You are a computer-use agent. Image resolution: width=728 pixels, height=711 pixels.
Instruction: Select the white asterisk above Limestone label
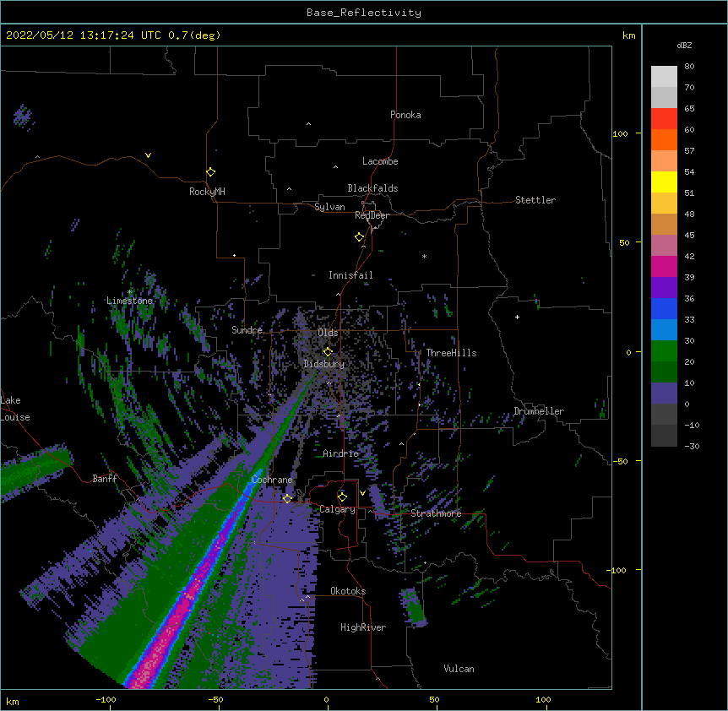(130, 292)
